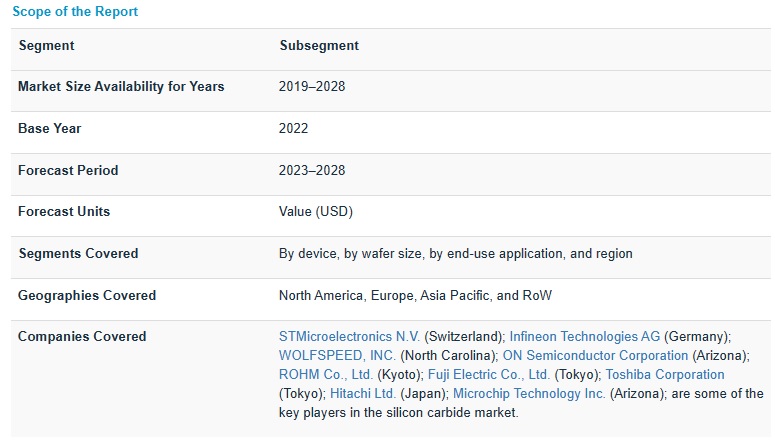The width and height of the screenshot is (775, 443).
Task: Click the Segment column header
Action: click(46, 46)
